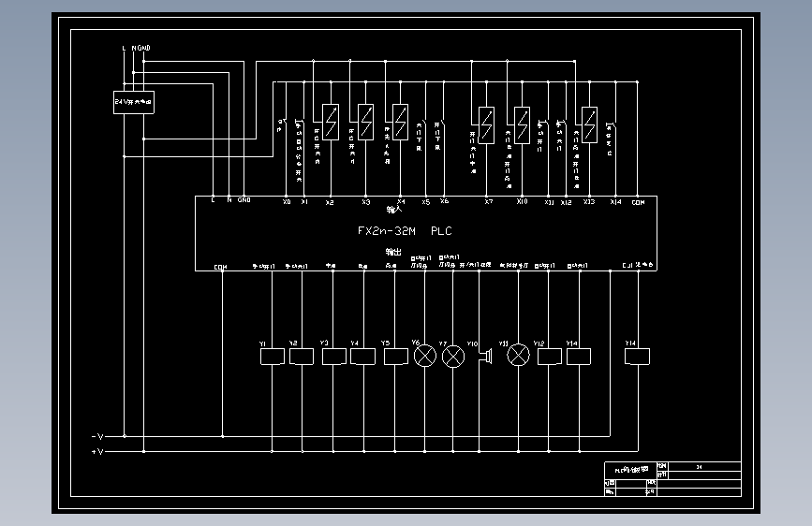The height and width of the screenshot is (526, 812).
Task: Select the Y10 buzzer symbol
Action: click(x=486, y=357)
